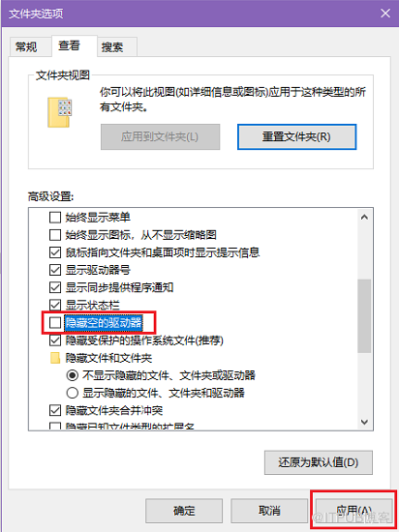The width and height of the screenshot is (399, 532).
Task: Click 还原为默认值(D) button
Action: 319,462
